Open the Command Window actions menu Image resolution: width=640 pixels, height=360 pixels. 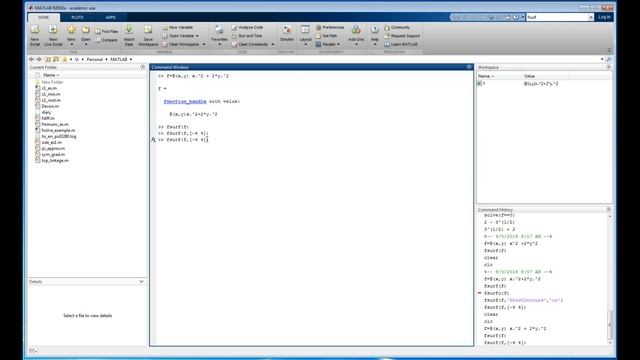coord(469,67)
